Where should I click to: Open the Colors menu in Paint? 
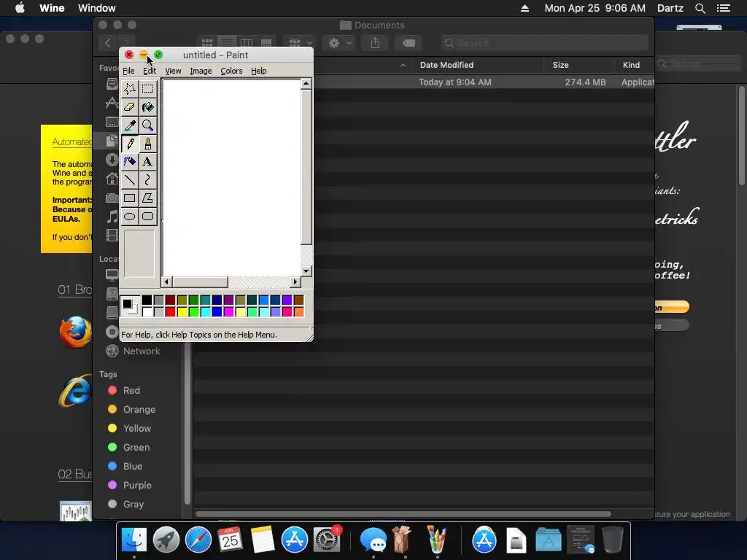click(x=231, y=71)
